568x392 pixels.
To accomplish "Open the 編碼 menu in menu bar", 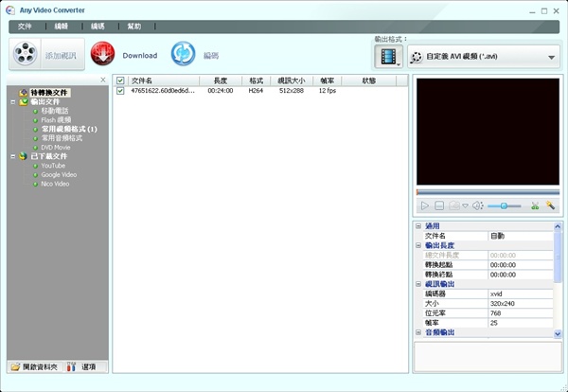I will click(98, 27).
